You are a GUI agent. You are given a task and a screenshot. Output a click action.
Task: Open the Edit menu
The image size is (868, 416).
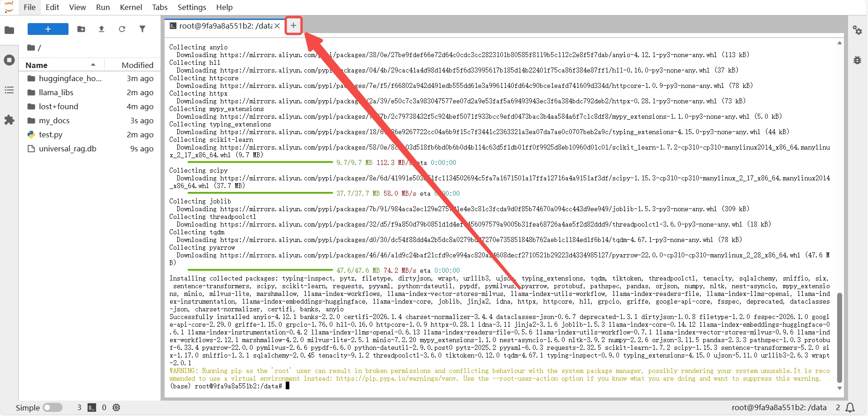coord(52,7)
